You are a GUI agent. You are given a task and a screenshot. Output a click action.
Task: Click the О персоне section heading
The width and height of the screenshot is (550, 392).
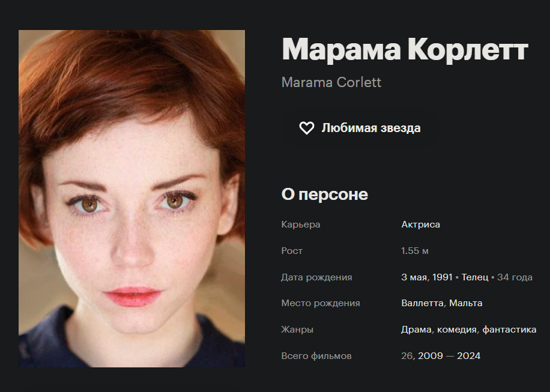[324, 194]
